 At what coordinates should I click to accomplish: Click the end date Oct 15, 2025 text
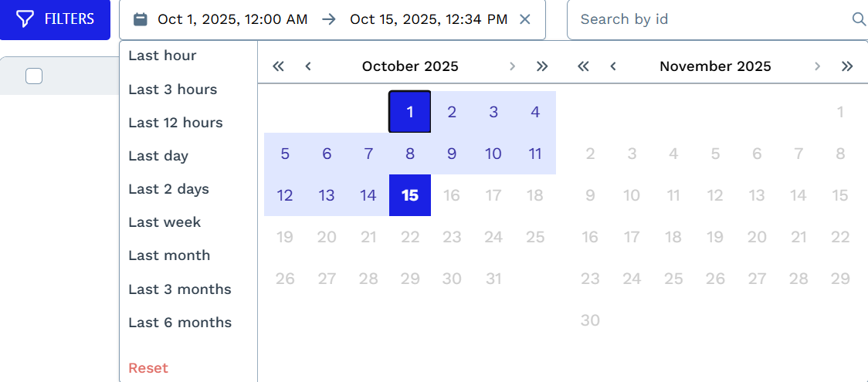point(429,19)
